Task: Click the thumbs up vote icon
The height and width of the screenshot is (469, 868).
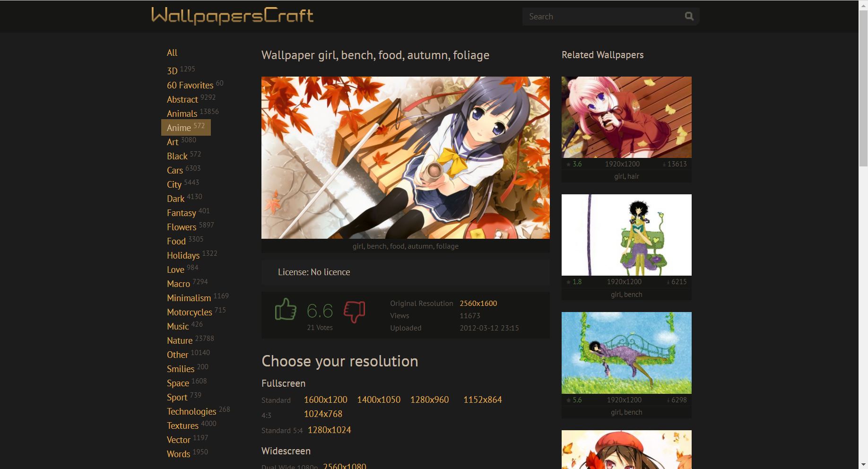Action: (x=286, y=309)
